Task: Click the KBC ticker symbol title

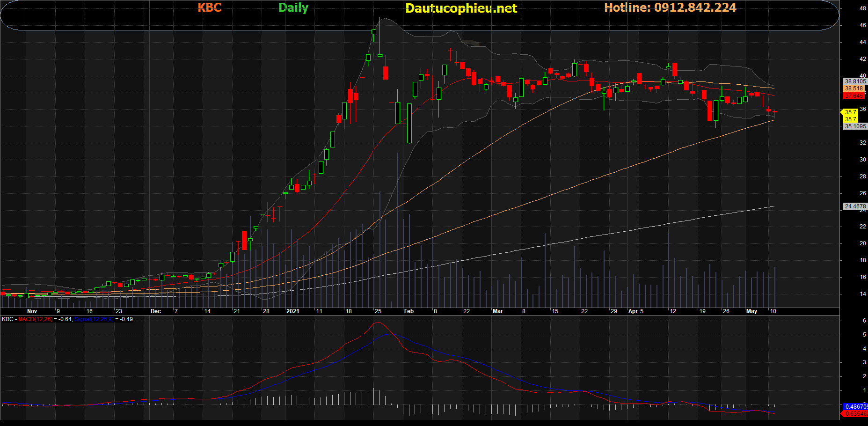Action: [x=209, y=7]
